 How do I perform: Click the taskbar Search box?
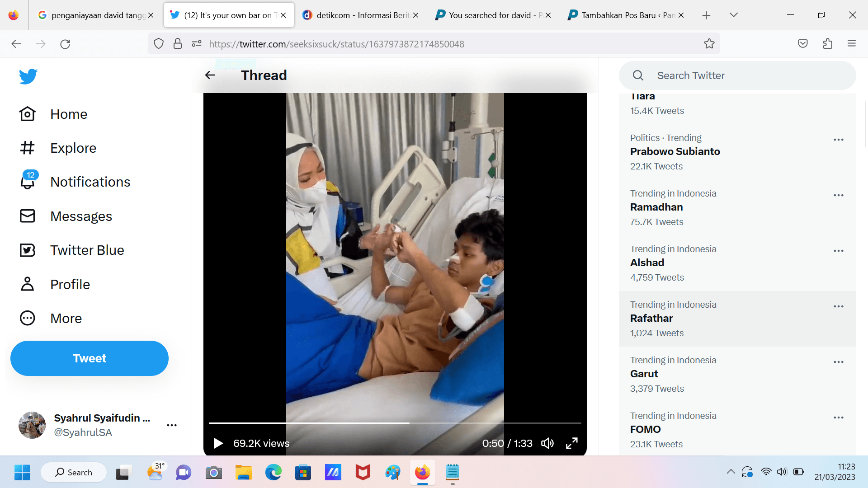point(74,472)
